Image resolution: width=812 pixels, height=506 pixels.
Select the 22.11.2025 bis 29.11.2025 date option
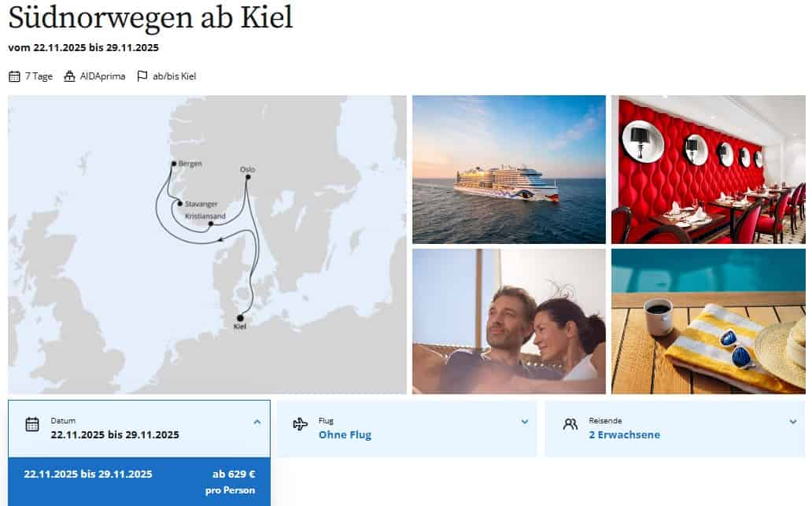[88, 474]
